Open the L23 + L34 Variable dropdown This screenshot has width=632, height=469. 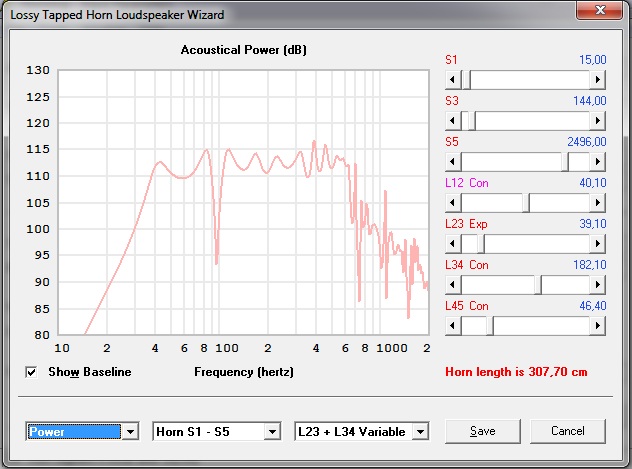[420, 432]
